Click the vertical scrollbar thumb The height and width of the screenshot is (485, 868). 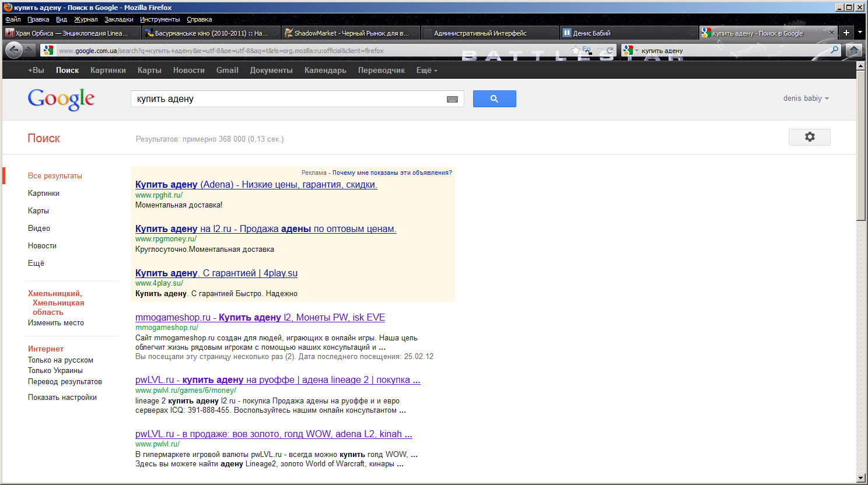[x=860, y=145]
